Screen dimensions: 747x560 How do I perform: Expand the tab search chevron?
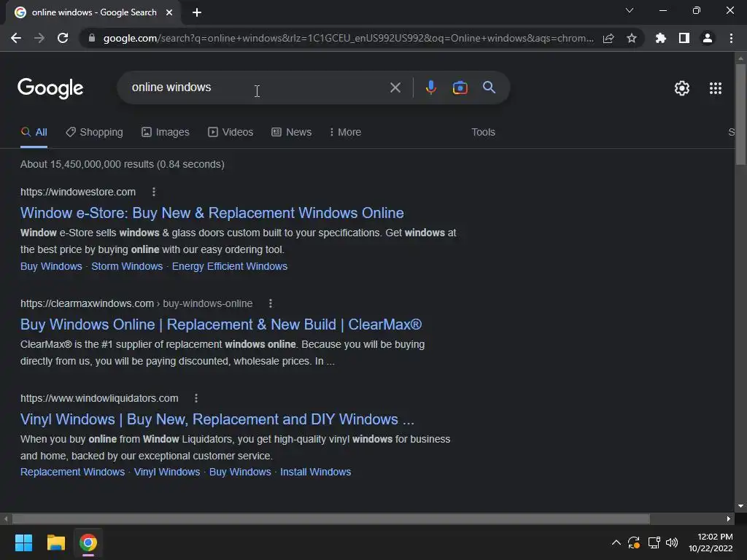pos(630,10)
